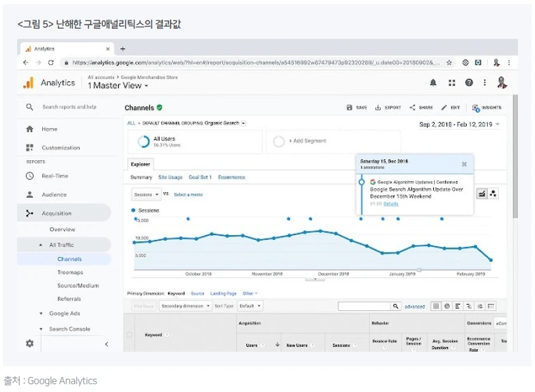This screenshot has height=392, width=535.
Task: Click the EXPORT button
Action: coord(388,108)
